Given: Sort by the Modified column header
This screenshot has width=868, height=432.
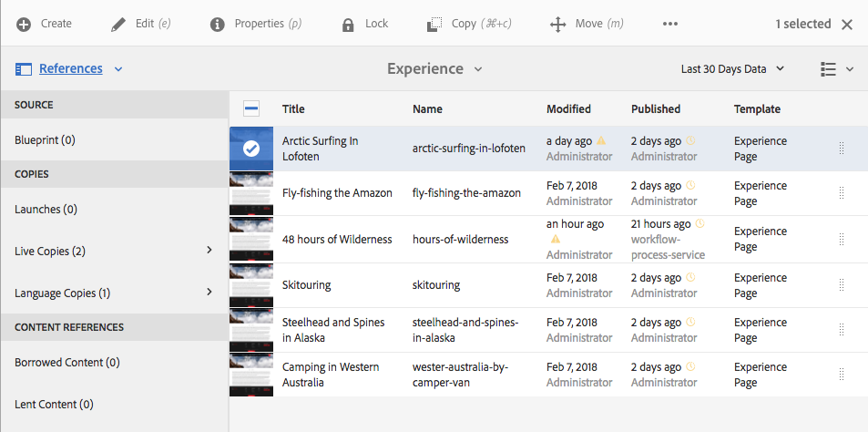Looking at the screenshot, I should click(x=568, y=109).
